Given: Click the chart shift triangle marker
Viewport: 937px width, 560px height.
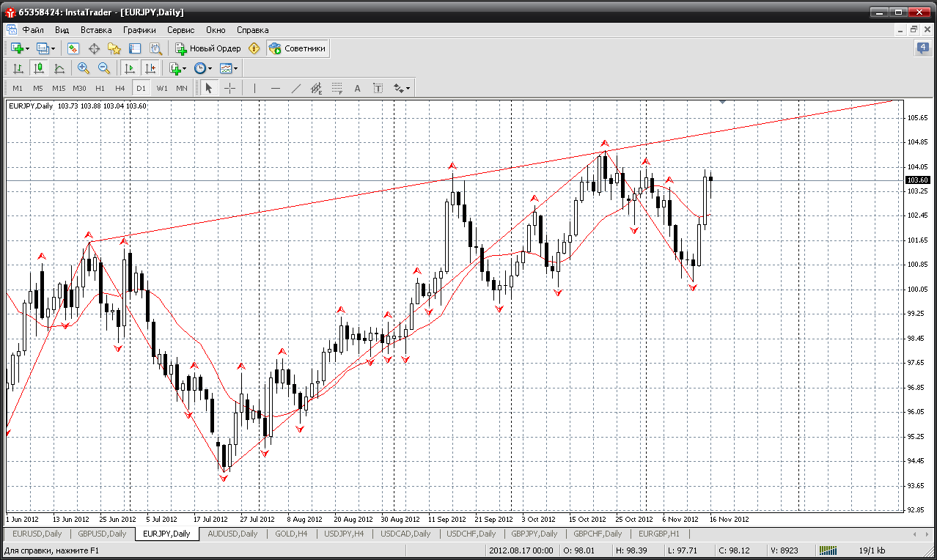Looking at the screenshot, I should coord(723,103).
